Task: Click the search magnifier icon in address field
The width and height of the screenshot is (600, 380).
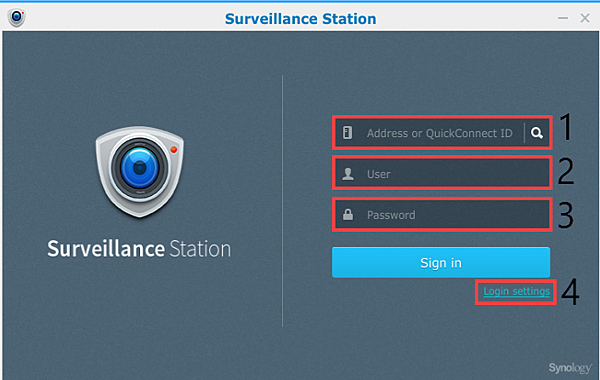Action: pos(536,133)
